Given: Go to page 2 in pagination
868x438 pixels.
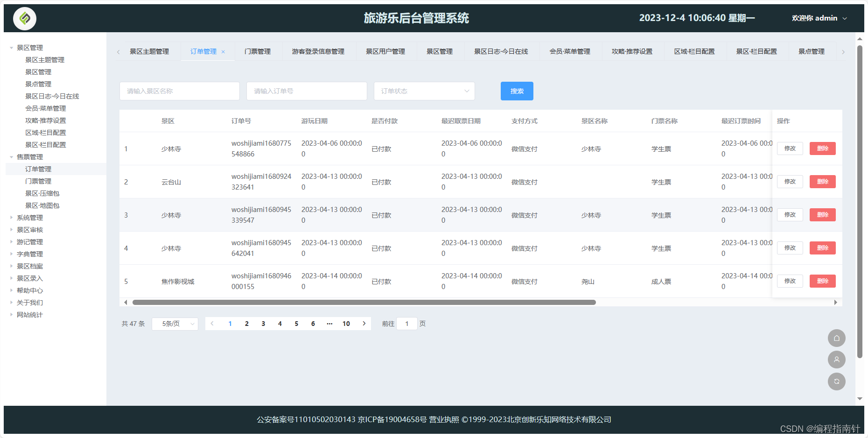Looking at the screenshot, I should 247,324.
